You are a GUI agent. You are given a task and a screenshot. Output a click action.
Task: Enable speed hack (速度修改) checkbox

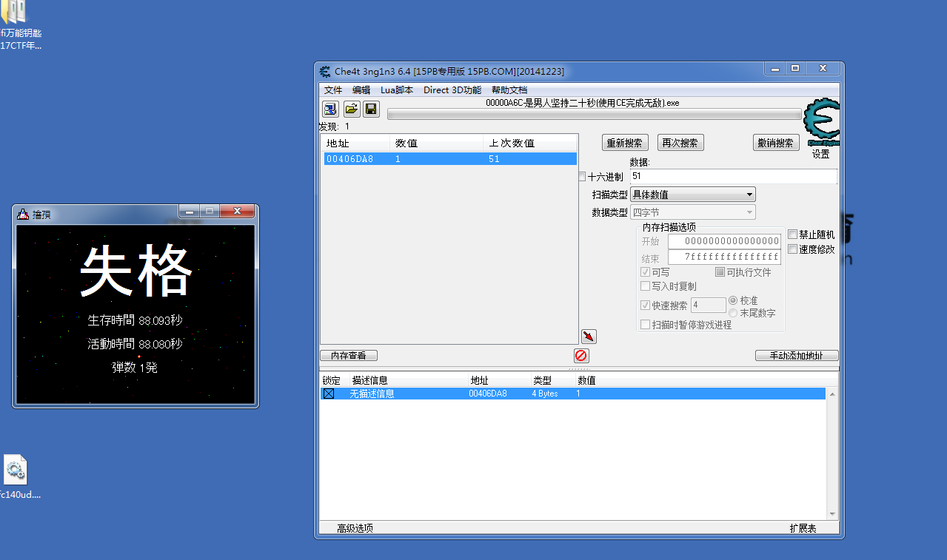click(x=792, y=249)
